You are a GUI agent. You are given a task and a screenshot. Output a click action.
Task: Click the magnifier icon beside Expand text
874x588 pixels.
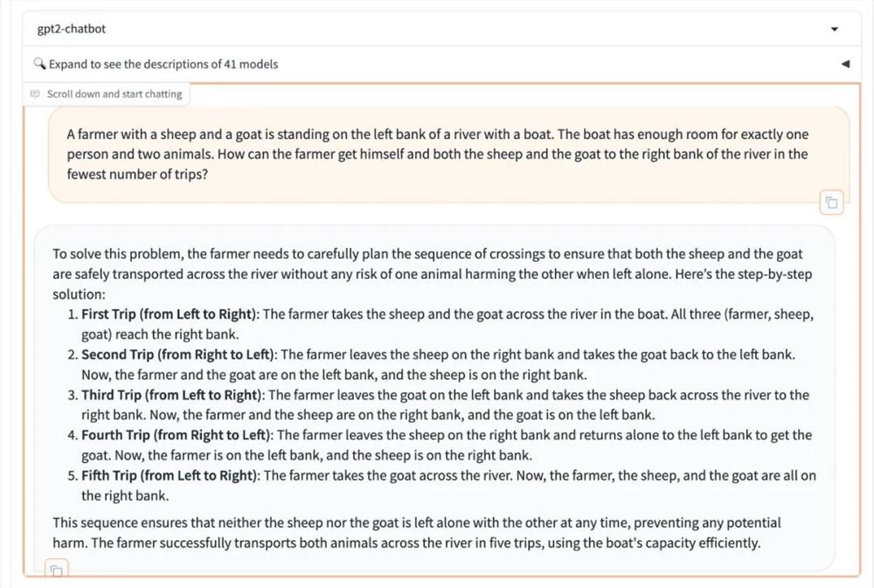(39, 64)
